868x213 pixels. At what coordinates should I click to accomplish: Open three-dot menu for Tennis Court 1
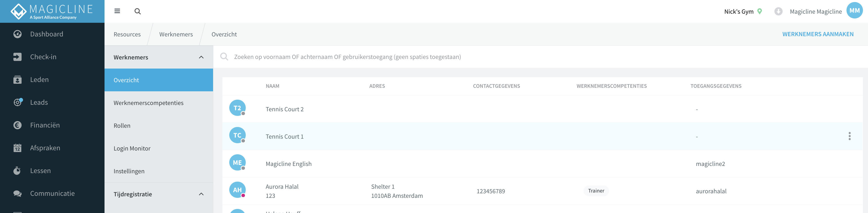850,136
